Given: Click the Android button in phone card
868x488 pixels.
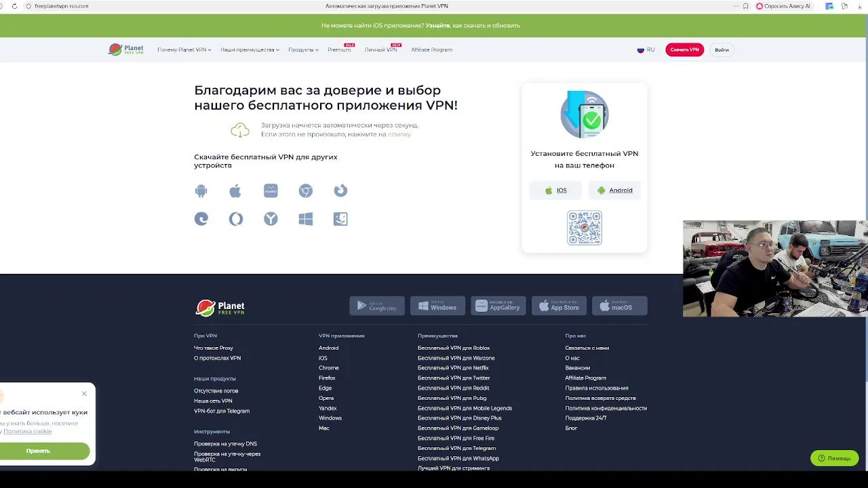Looking at the screenshot, I should pos(615,190).
